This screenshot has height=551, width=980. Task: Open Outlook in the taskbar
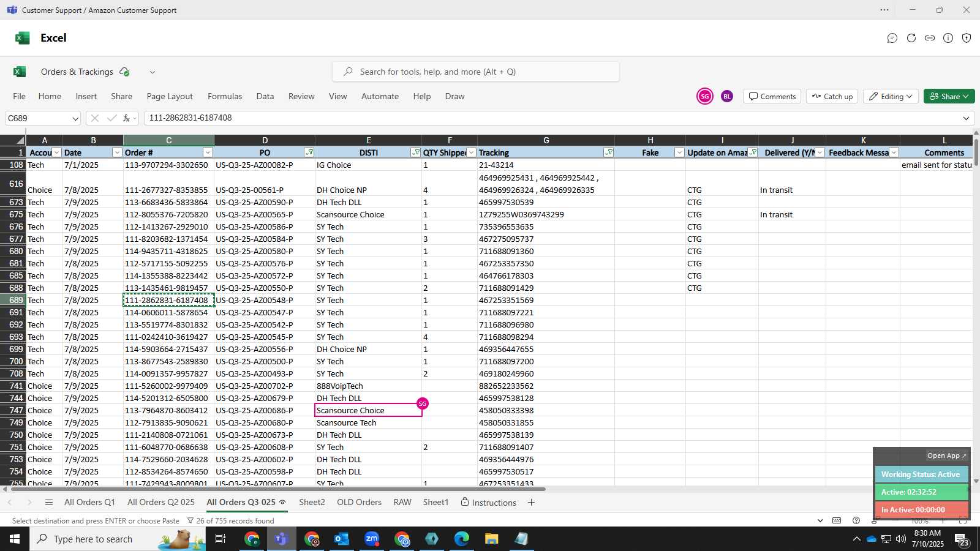(x=341, y=539)
